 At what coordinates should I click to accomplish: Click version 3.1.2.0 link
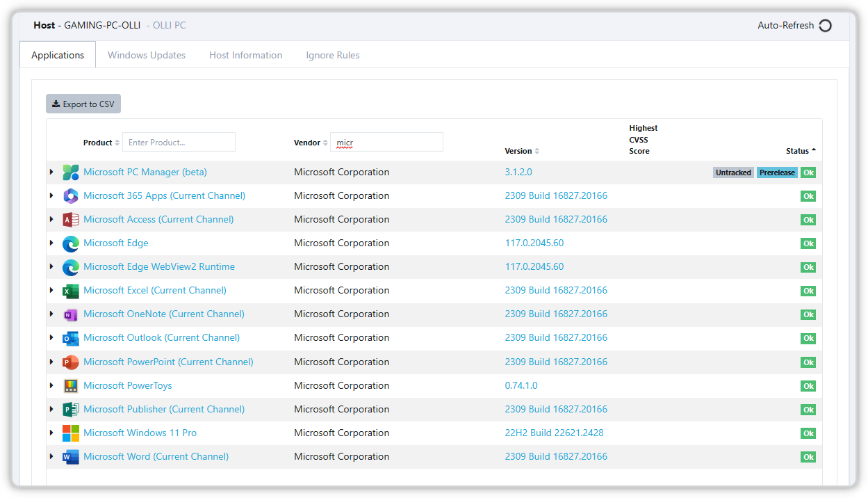pos(518,172)
